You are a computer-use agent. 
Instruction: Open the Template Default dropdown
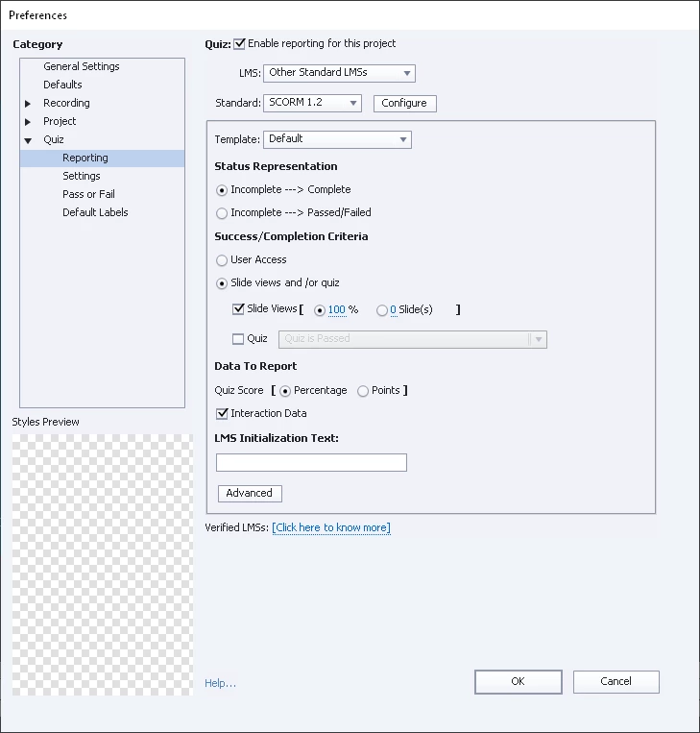pos(337,139)
